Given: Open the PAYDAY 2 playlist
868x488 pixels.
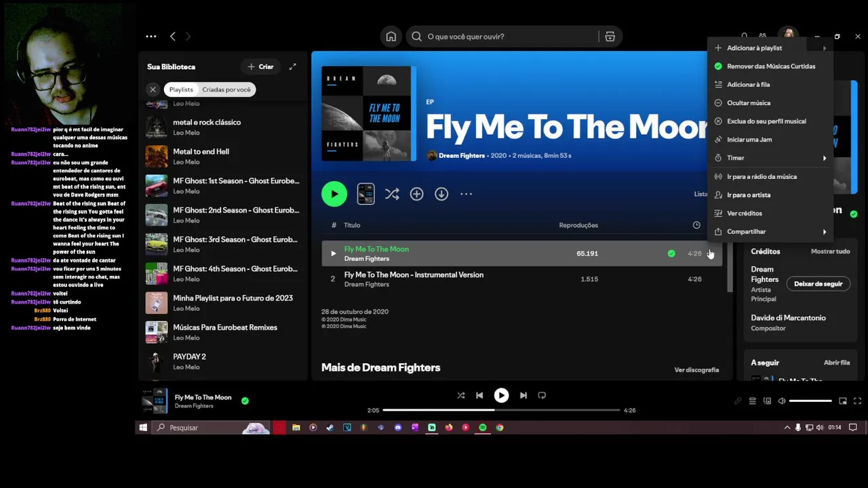Looking at the screenshot, I should coord(224,361).
